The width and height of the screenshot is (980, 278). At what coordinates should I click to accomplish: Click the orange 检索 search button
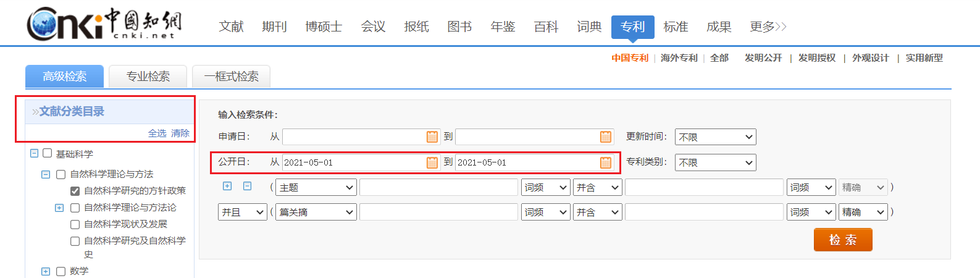click(x=843, y=240)
